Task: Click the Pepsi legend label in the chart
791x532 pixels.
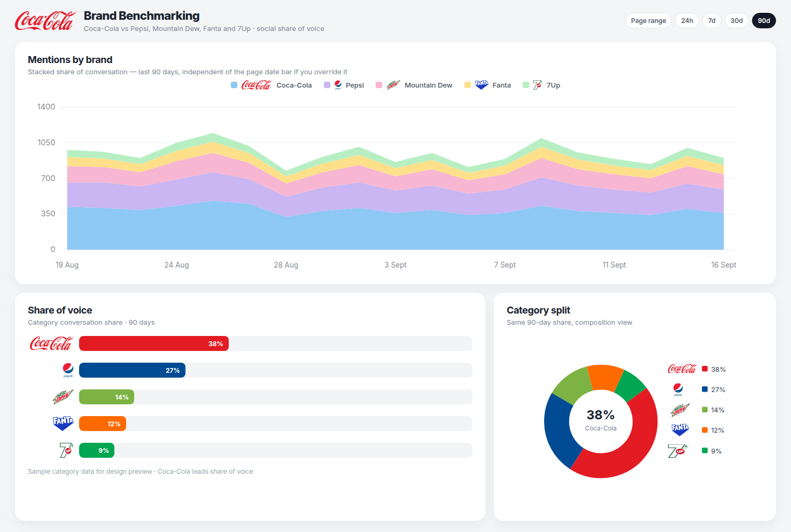Action: point(355,85)
